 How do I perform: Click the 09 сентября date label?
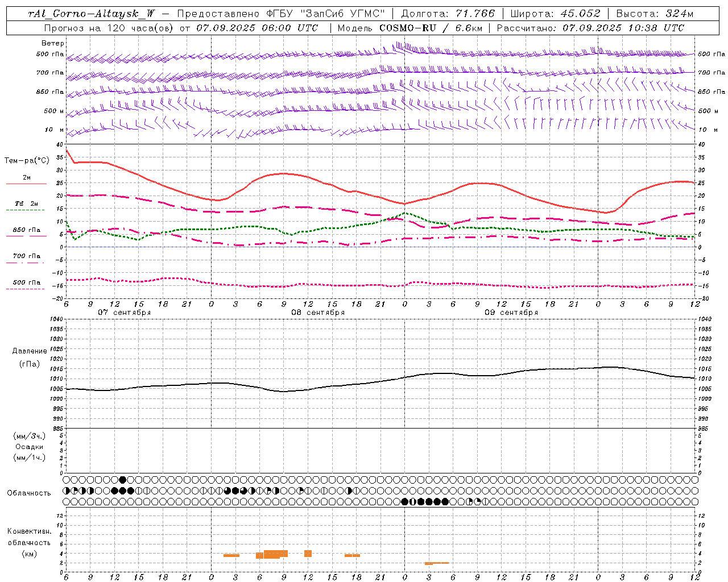pos(511,313)
